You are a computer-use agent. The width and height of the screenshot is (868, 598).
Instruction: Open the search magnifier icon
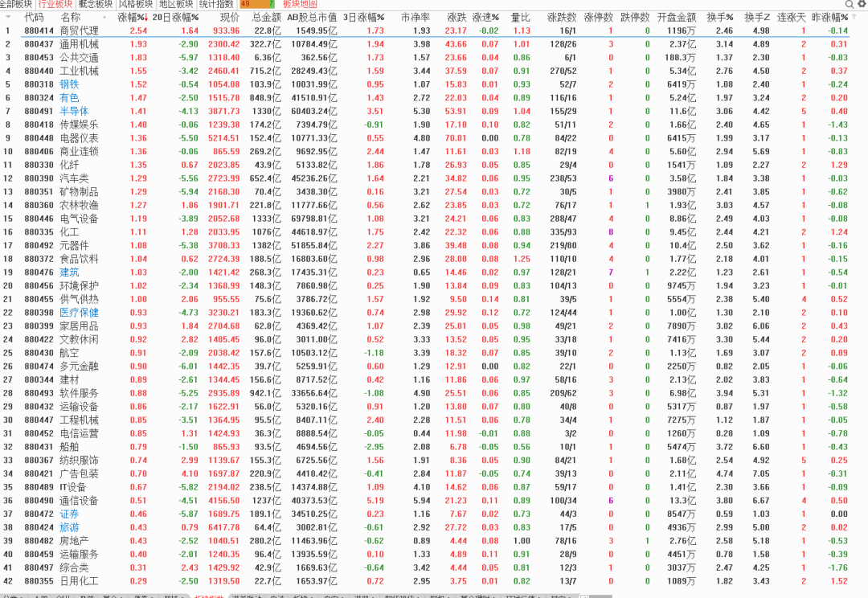point(850,4)
